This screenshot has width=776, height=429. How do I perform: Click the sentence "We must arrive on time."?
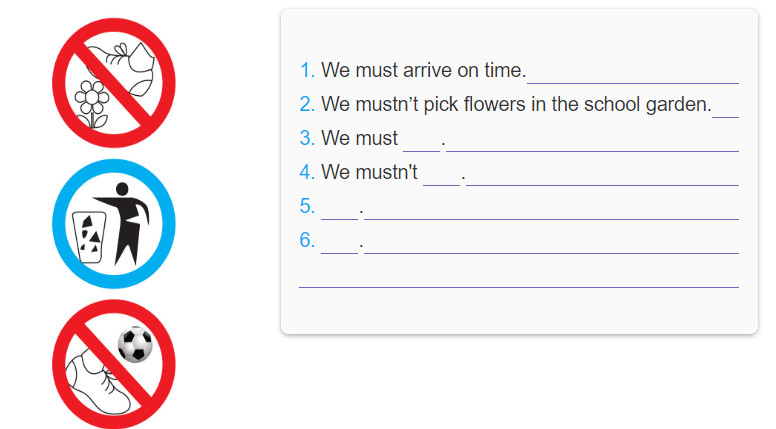coord(424,70)
